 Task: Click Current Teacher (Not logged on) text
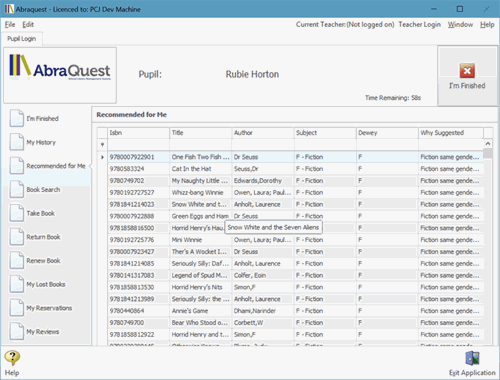coord(345,24)
